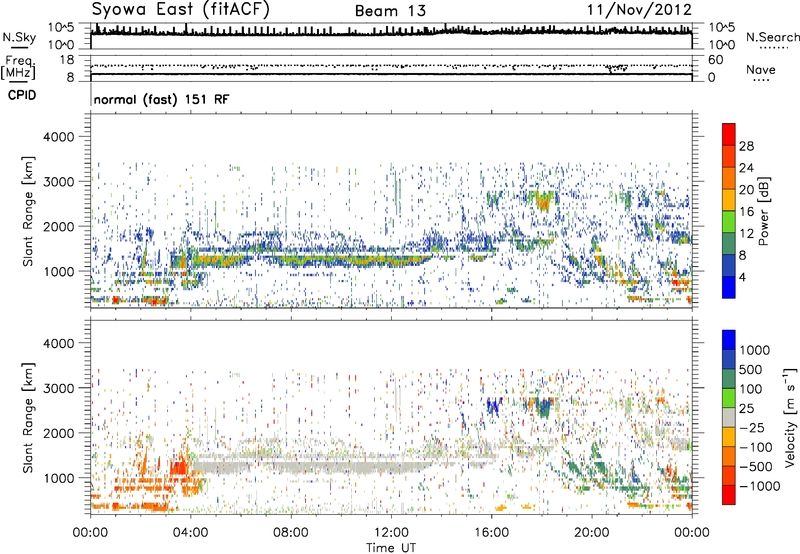Click the '16:00' time tick label

pyautogui.click(x=491, y=533)
